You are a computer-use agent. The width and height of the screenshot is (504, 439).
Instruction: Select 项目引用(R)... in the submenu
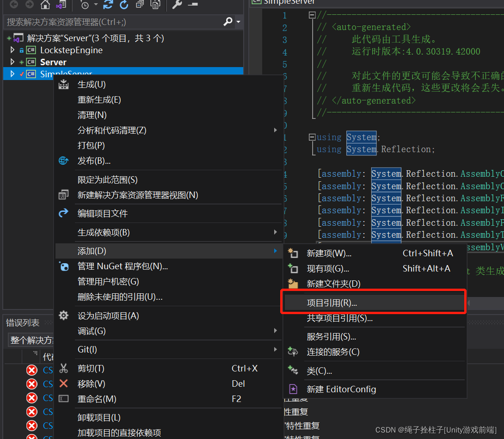374,303
